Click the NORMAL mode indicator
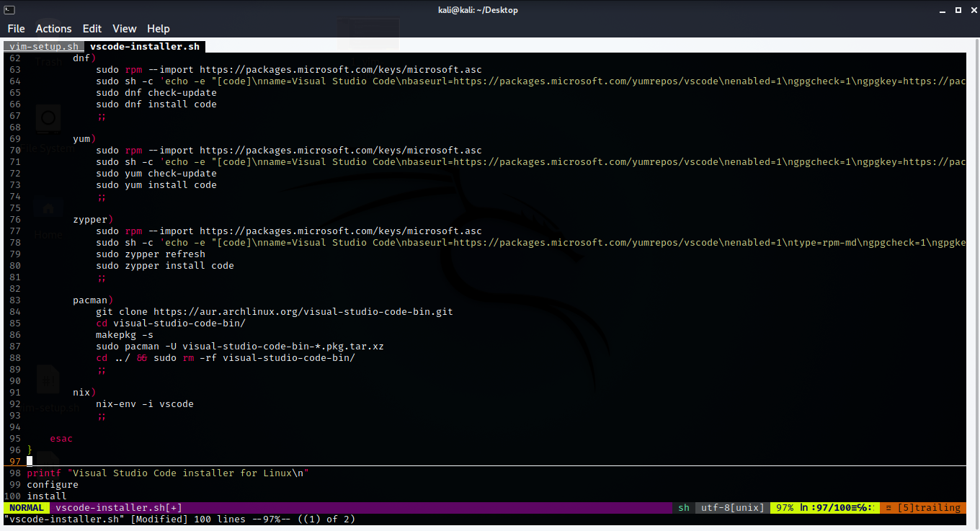 [27, 508]
